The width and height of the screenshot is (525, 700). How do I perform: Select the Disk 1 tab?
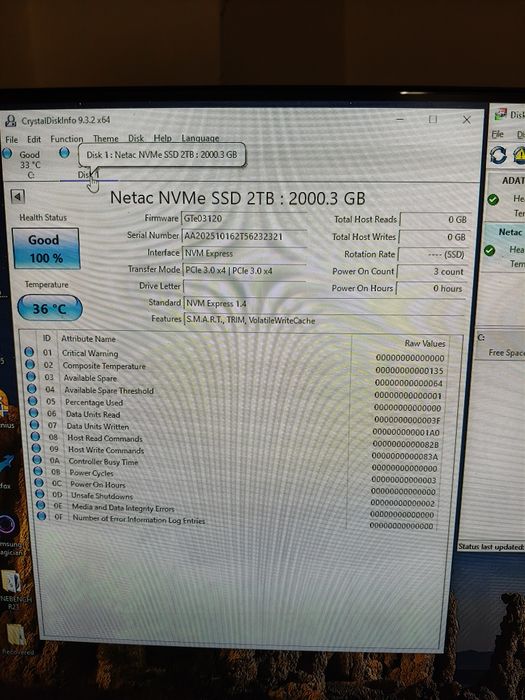(88, 174)
